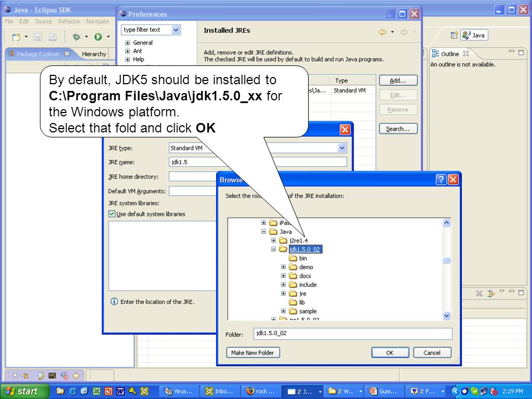532x399 pixels.
Task: Click the Excel quick launch icon in taskbar
Action: coord(96,391)
